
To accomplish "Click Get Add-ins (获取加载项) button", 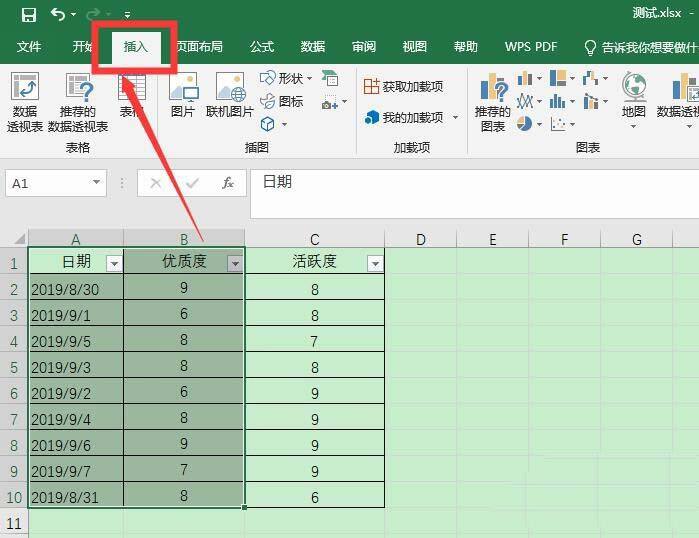I will (404, 87).
